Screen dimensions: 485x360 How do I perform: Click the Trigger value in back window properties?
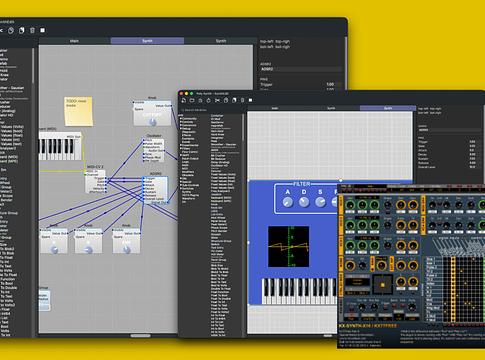click(330, 84)
